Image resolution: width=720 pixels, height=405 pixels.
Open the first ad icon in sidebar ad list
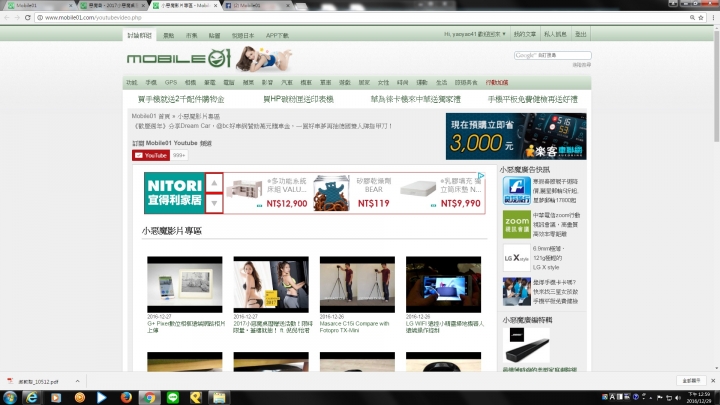[x=517, y=190]
